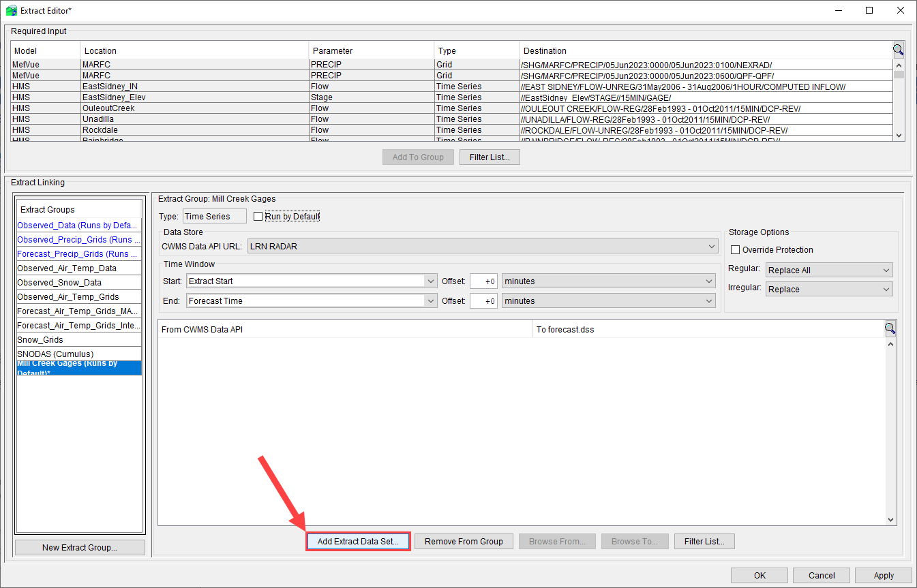Click the magnifier icon above Required Input scrollbar
917x588 pixels.
pos(898,49)
